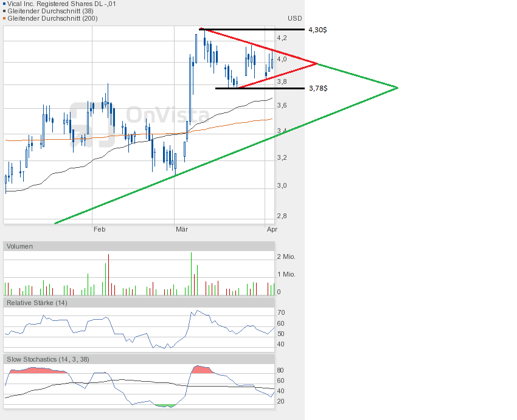
Task: Click the 4,0 price axis value
Action: pos(282,60)
